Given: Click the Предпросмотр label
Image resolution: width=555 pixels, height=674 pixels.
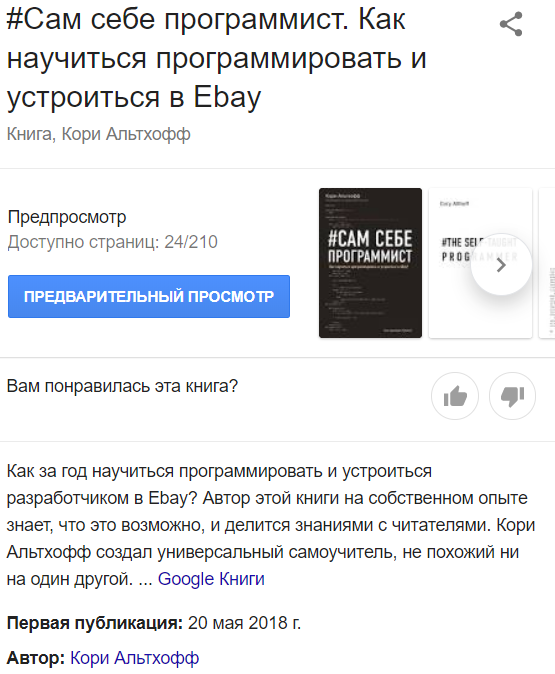Looking at the screenshot, I should [x=67, y=217].
